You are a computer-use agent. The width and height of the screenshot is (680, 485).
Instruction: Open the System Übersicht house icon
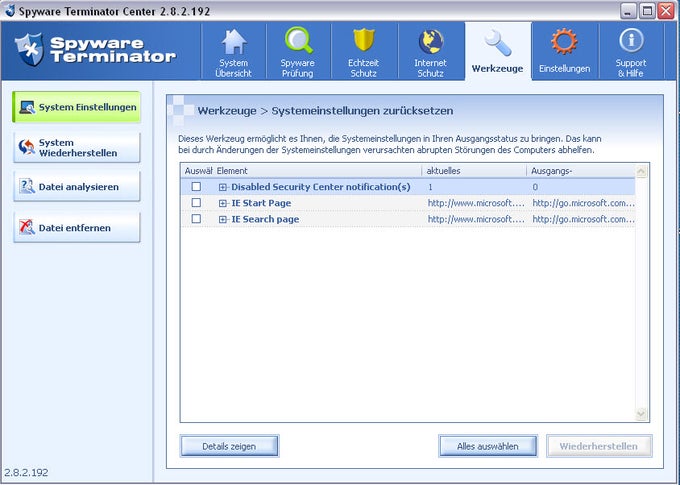234,42
